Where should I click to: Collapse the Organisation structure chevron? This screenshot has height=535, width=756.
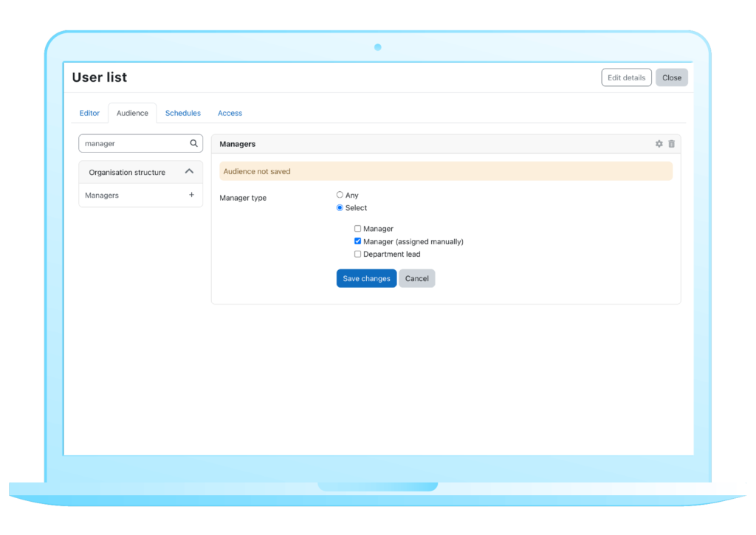pyautogui.click(x=189, y=172)
